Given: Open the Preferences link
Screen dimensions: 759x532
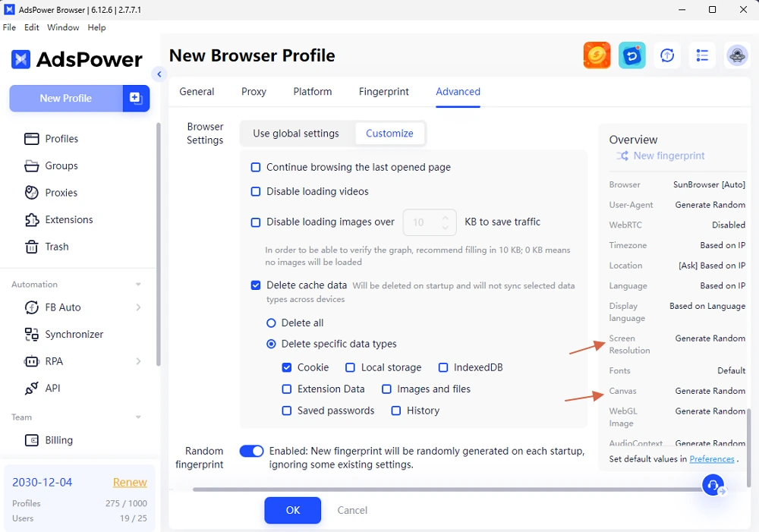Looking at the screenshot, I should tap(712, 459).
